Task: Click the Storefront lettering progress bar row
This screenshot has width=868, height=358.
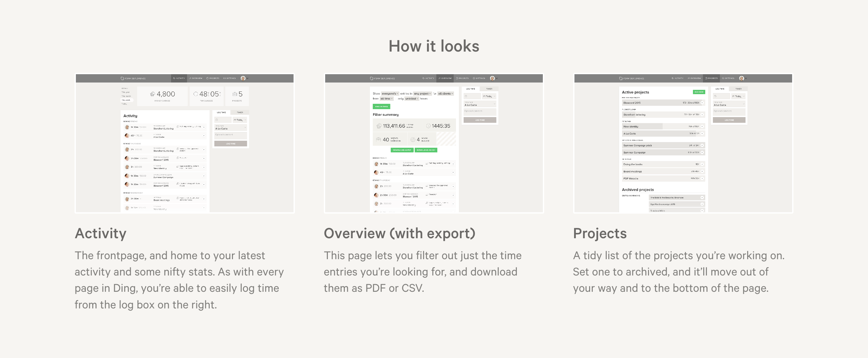Action: point(663,114)
